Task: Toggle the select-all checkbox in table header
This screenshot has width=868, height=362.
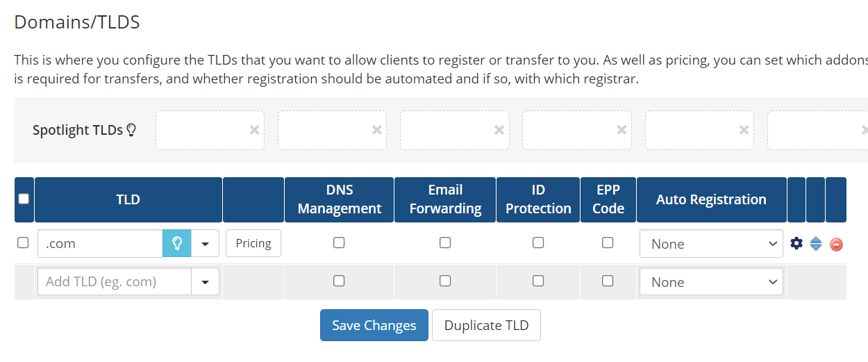Action: 24,199
